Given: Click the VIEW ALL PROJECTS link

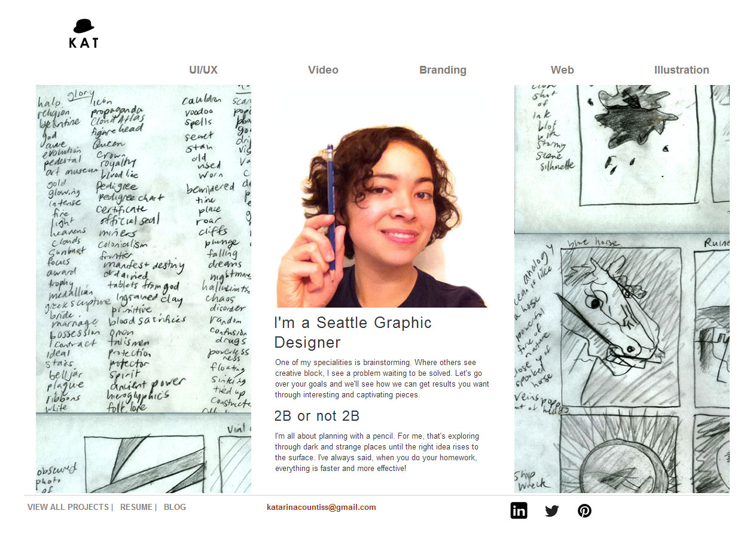Looking at the screenshot, I should click(68, 507).
